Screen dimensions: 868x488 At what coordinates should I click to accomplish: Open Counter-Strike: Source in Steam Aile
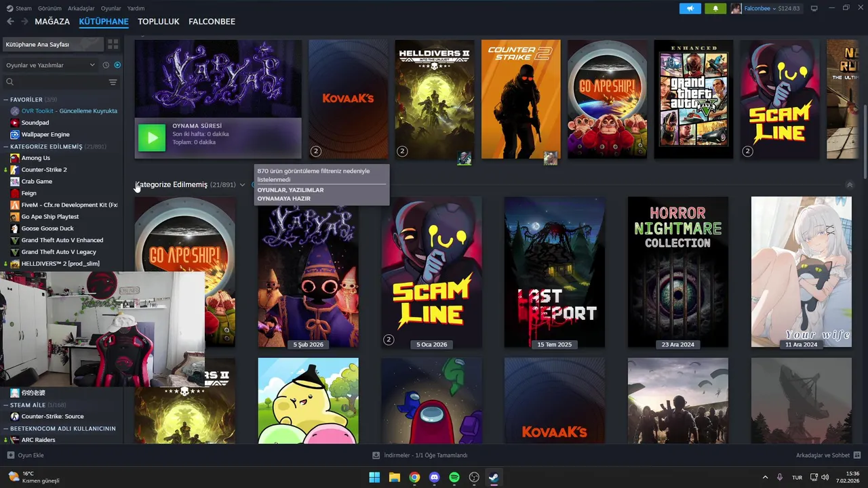click(x=52, y=416)
